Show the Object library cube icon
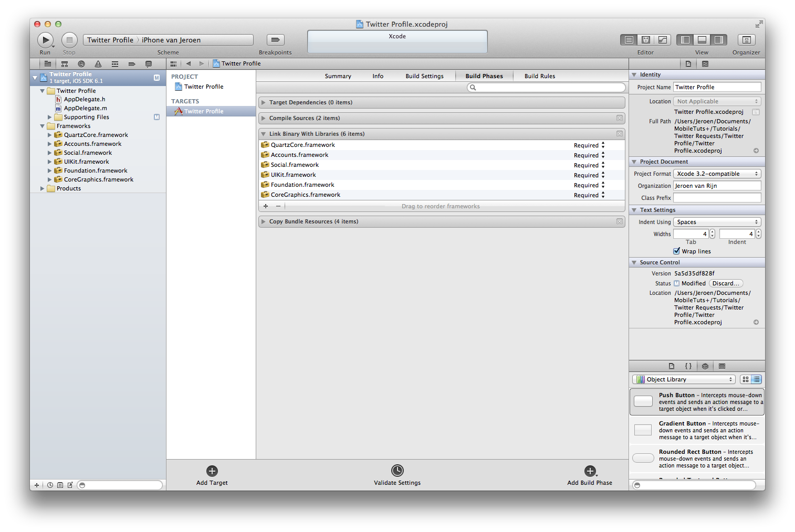The height and width of the screenshot is (532, 795). click(705, 366)
